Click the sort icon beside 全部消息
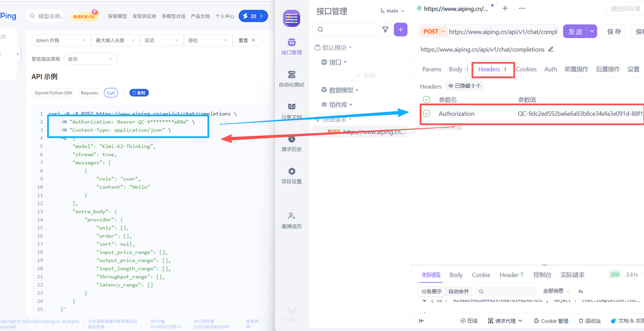Viewport: 644px width, 331px height. 581,291
